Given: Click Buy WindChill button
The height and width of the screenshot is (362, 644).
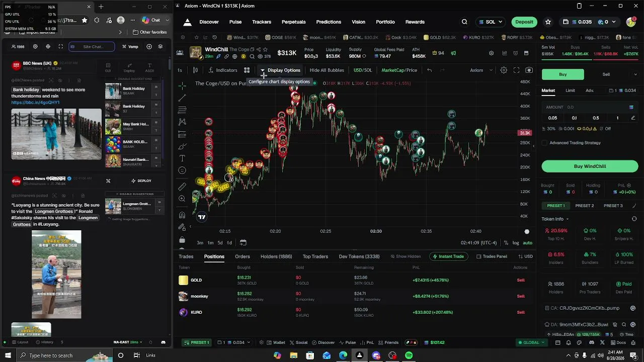Looking at the screenshot, I should click(590, 166).
